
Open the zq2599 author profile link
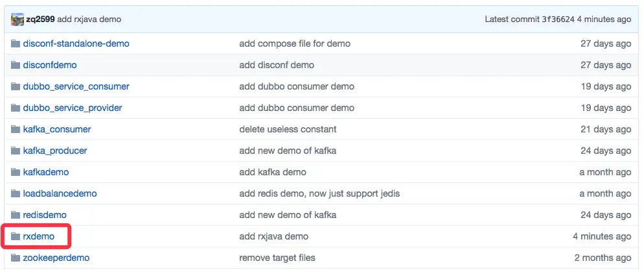[40, 19]
